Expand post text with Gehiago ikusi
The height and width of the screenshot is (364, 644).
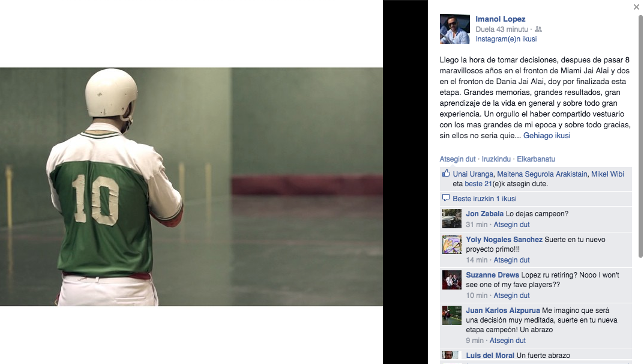547,136
